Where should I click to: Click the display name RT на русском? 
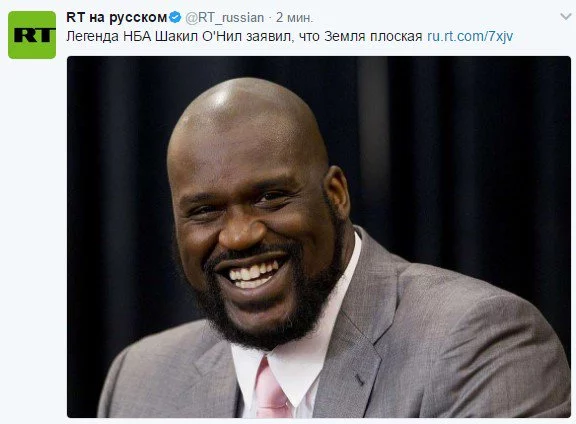point(116,17)
